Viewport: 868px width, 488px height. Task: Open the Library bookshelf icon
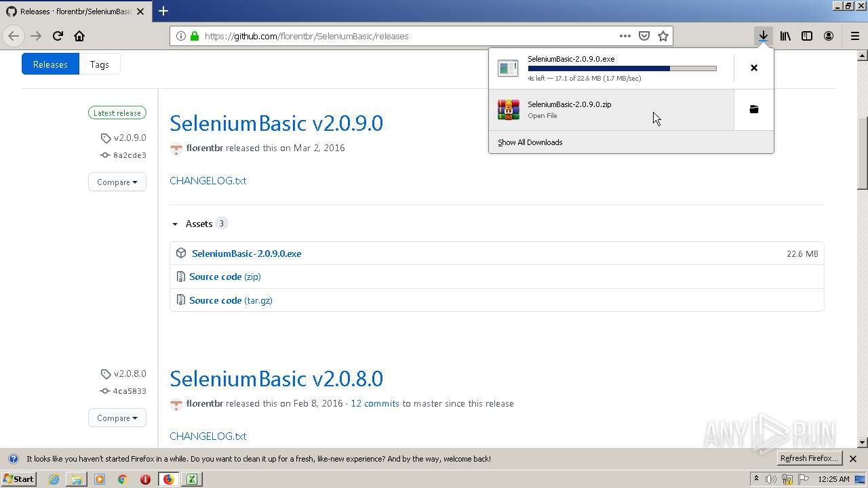[785, 36]
